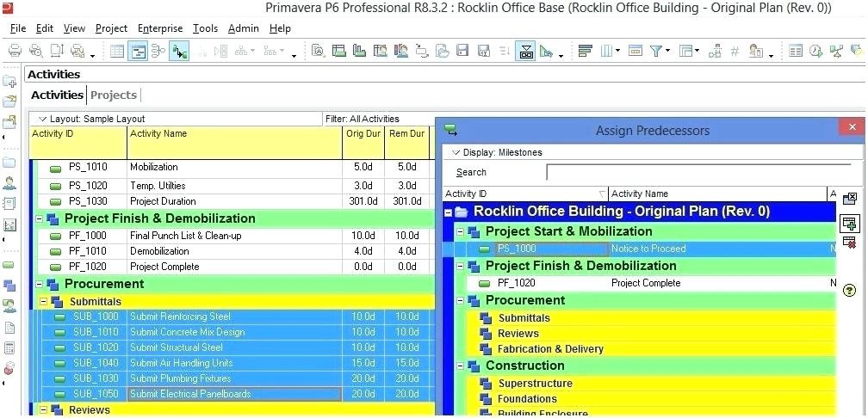Image resolution: width=868 pixels, height=418 pixels.
Task: Open the Layout: Sample Layout dropdown
Action: [x=41, y=119]
